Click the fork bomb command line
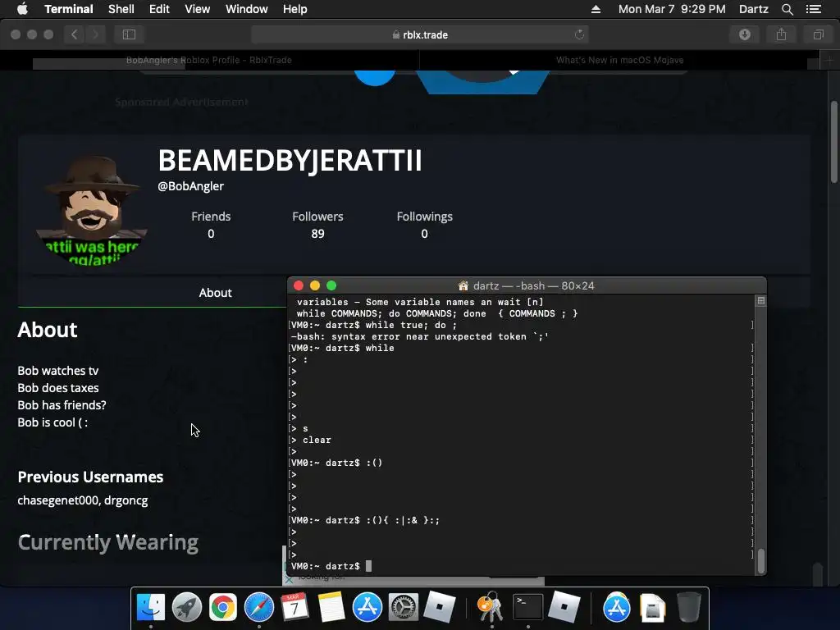The width and height of the screenshot is (840, 630). point(365,520)
